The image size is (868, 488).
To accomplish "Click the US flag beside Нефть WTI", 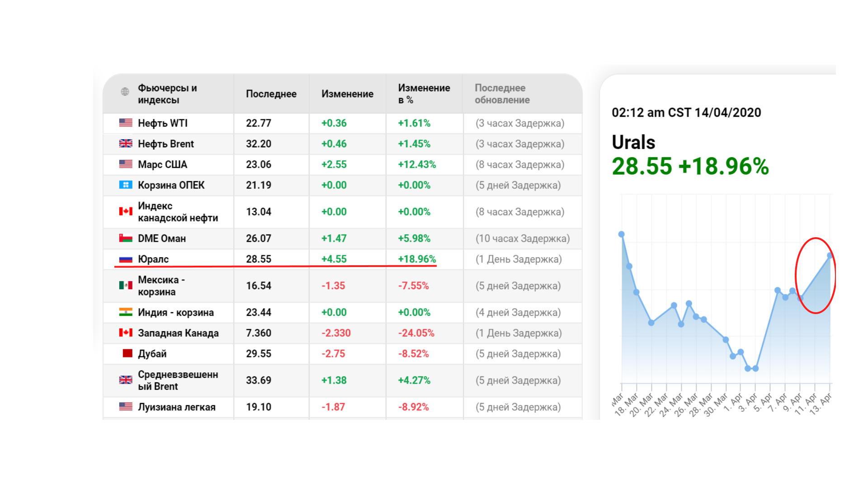I will point(126,123).
